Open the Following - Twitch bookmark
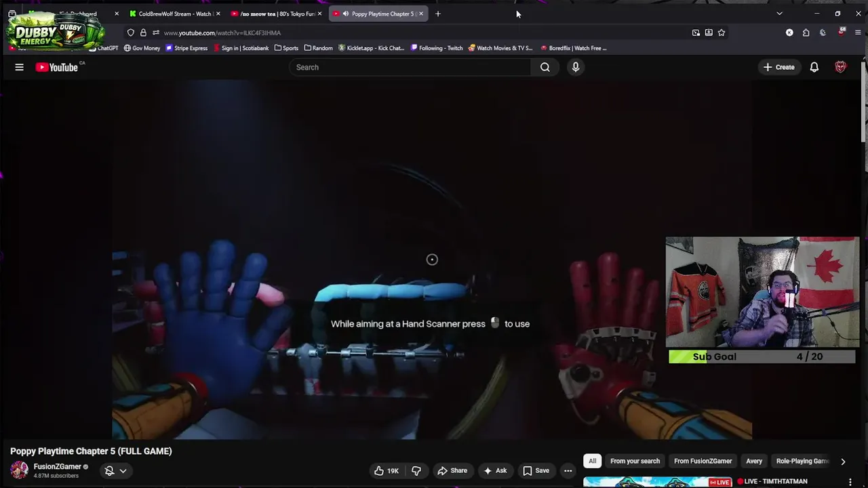The image size is (868, 488). click(x=436, y=48)
